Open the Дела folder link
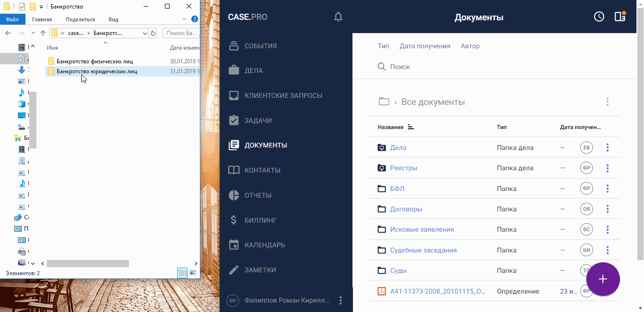 [x=398, y=147]
